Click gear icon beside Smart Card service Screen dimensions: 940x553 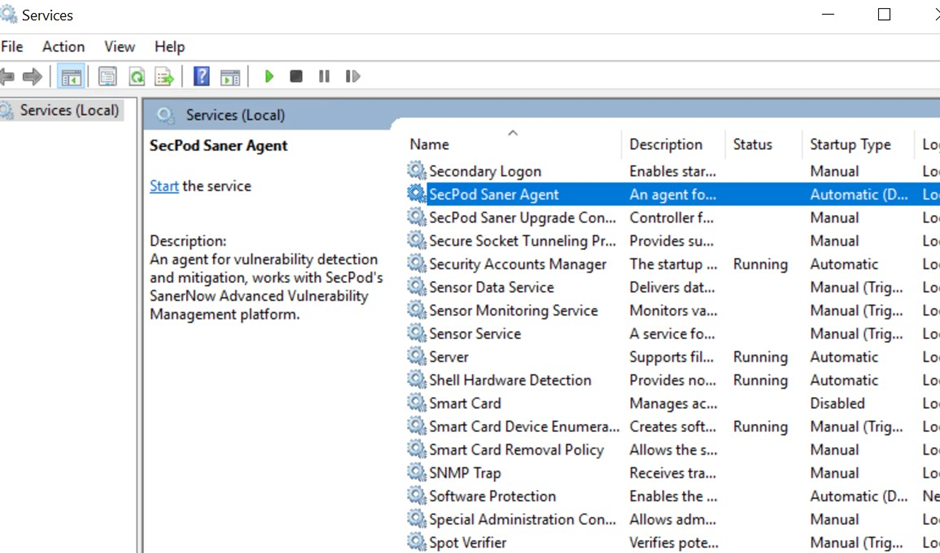point(417,402)
